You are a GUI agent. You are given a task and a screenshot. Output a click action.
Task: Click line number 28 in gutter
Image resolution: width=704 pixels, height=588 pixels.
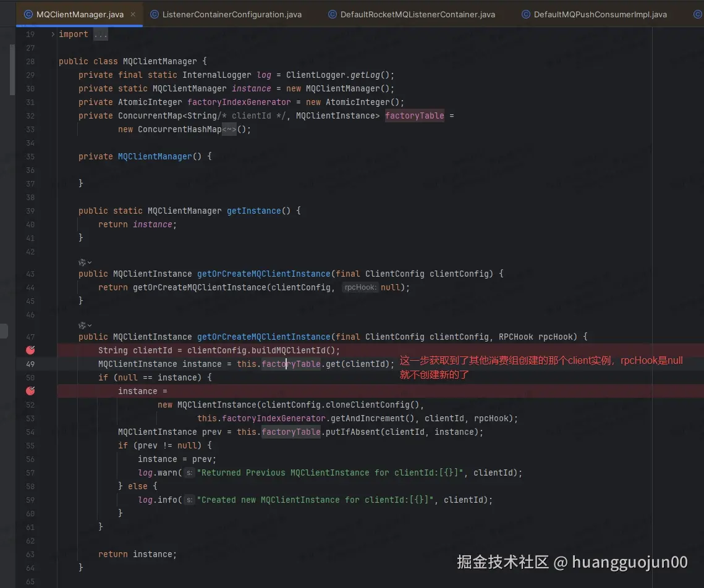coord(30,61)
